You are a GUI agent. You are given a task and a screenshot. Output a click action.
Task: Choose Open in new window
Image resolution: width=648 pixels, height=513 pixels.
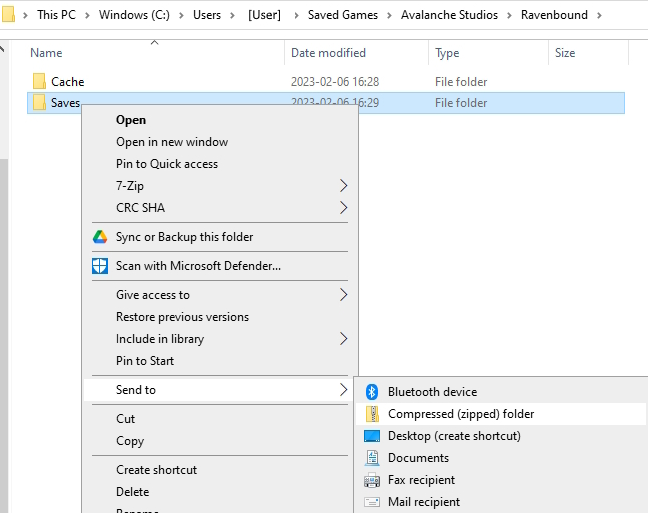221,142
